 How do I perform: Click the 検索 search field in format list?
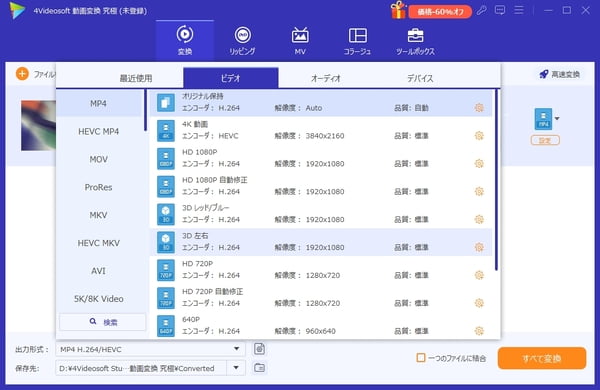[x=103, y=322]
